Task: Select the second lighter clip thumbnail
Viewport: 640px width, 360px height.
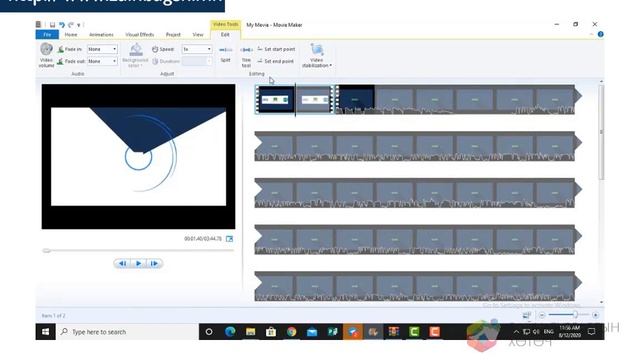Action: point(315,99)
